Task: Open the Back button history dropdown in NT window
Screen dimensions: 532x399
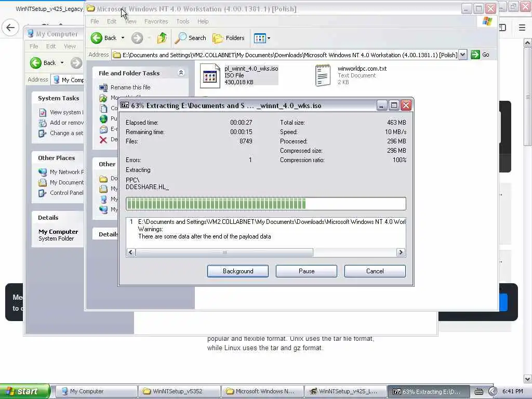Action: (123, 38)
